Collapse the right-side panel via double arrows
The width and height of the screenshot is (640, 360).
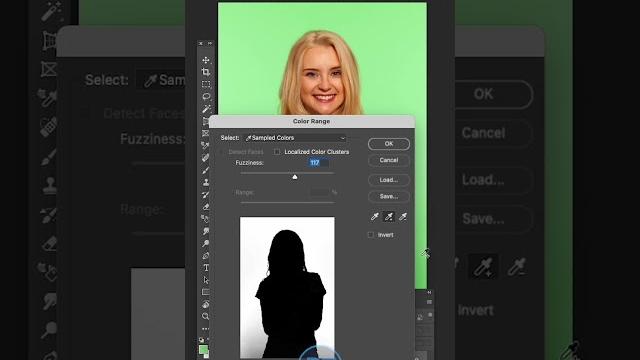429,293
